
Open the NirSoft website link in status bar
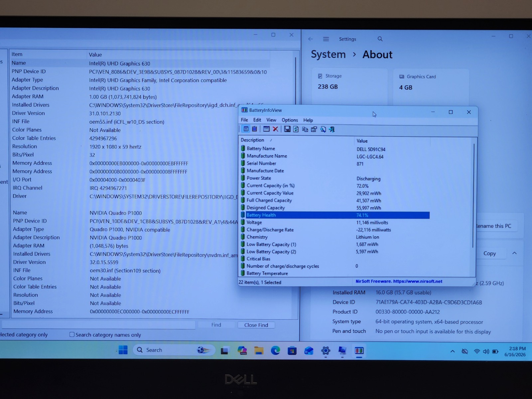click(x=399, y=281)
